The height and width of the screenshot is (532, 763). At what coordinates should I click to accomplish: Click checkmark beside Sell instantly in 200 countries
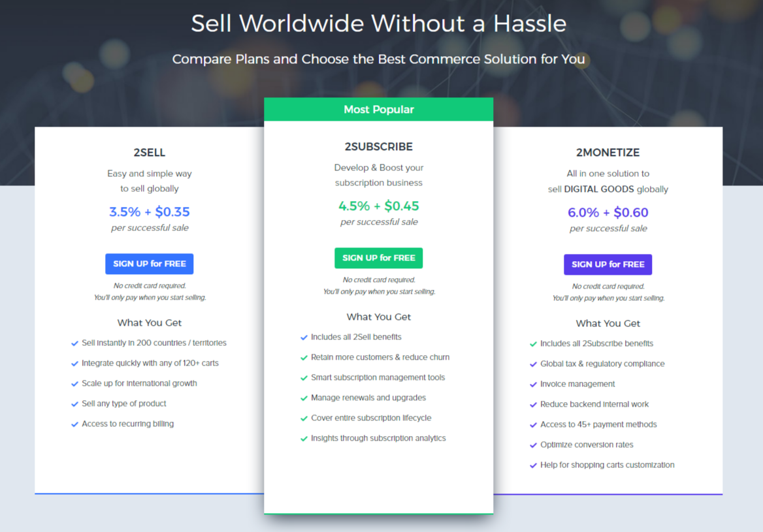pyautogui.click(x=74, y=343)
